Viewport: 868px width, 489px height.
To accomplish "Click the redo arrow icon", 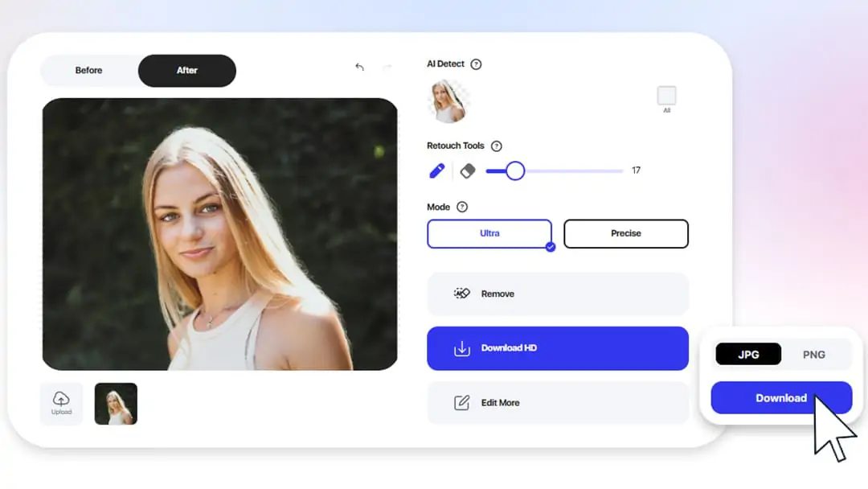I will pyautogui.click(x=387, y=67).
